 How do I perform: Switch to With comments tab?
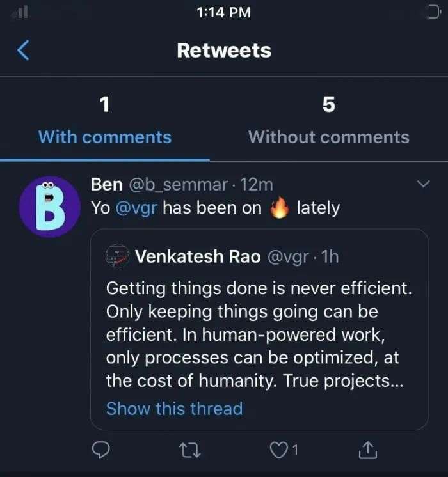(x=105, y=137)
